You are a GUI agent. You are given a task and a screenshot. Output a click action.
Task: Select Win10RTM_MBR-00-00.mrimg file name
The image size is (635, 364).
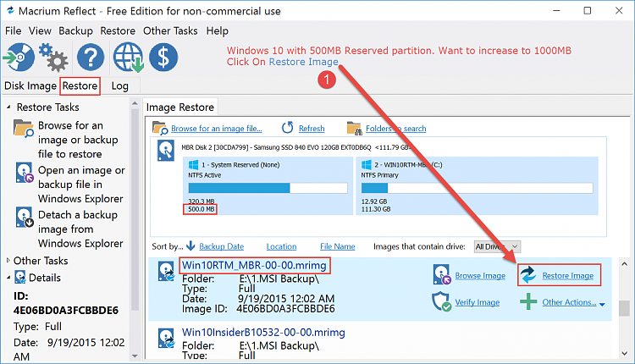click(254, 266)
